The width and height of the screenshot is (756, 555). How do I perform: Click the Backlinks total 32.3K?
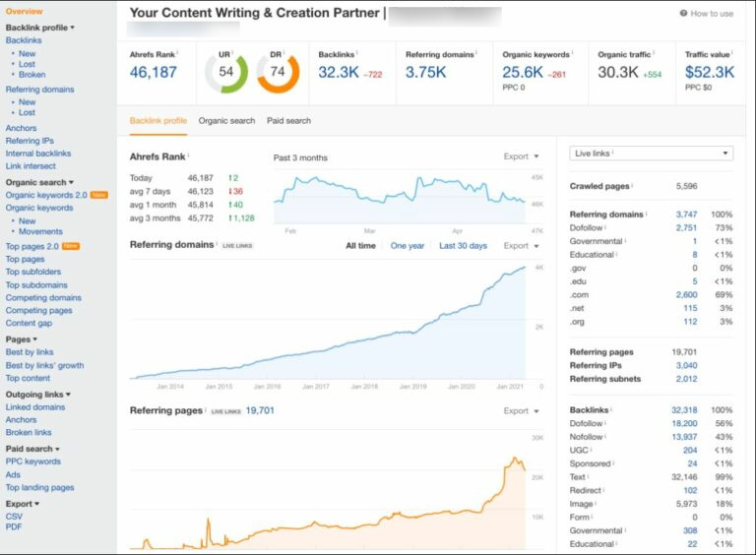[339, 72]
